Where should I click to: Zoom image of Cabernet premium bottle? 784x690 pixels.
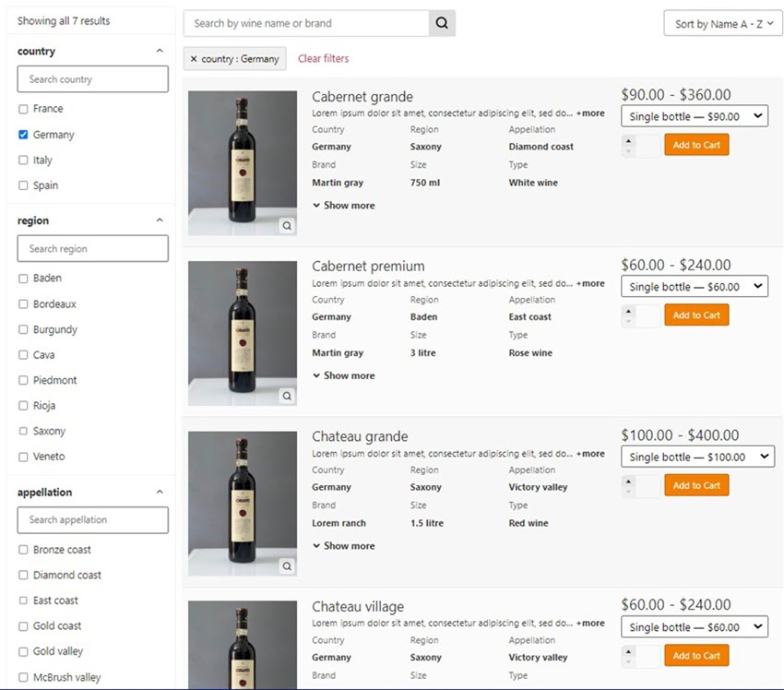coord(287,396)
